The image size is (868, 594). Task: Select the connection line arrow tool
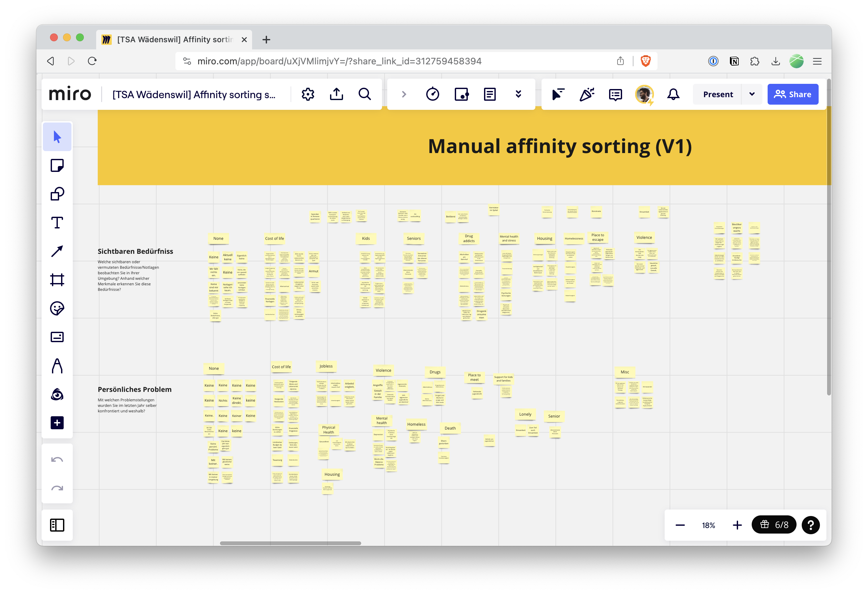57,251
